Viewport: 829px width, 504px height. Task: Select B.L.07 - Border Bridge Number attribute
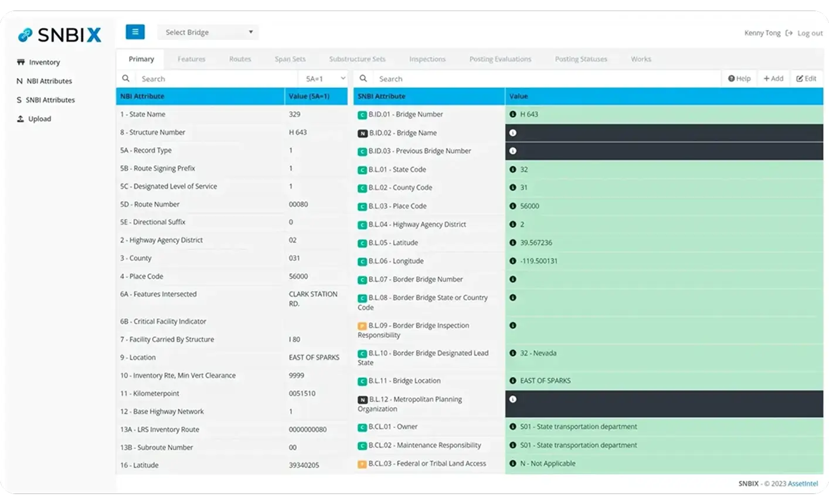[415, 280]
